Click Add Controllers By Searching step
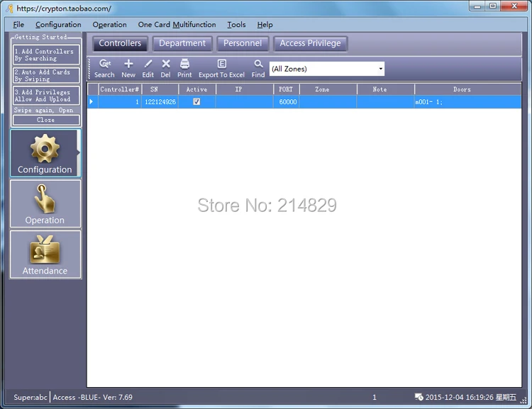Viewport: 532px width, 409px height. pyautogui.click(x=46, y=55)
